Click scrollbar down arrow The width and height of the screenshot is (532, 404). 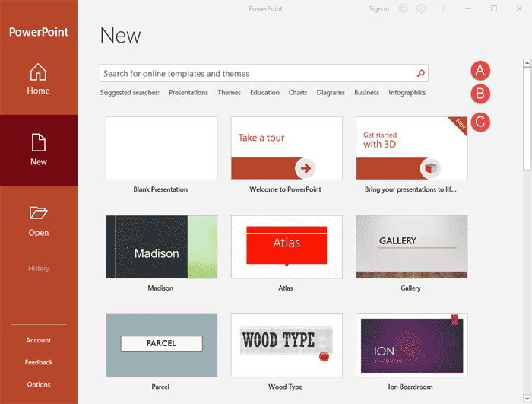click(527, 398)
